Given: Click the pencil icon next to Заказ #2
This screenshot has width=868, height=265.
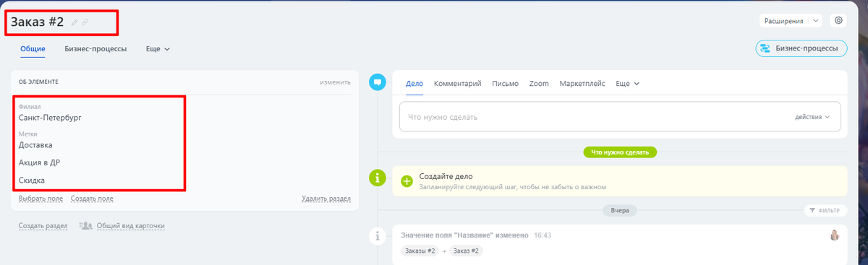Looking at the screenshot, I should 74,22.
